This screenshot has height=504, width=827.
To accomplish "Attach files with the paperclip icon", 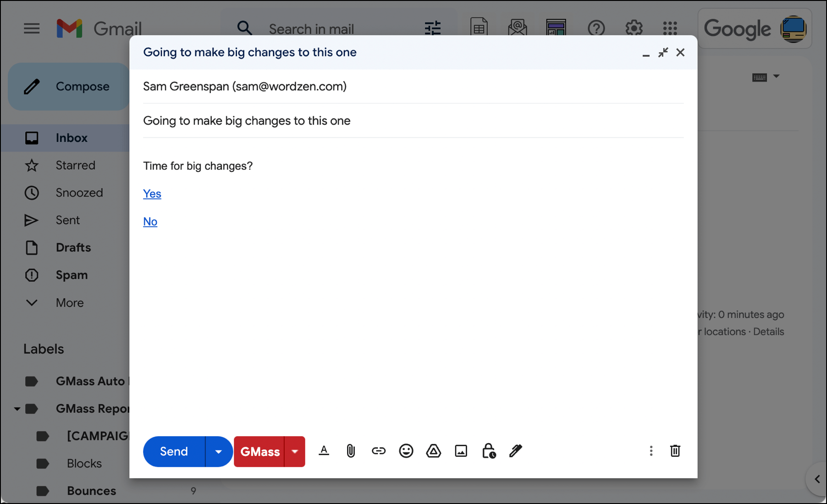I will (x=351, y=451).
